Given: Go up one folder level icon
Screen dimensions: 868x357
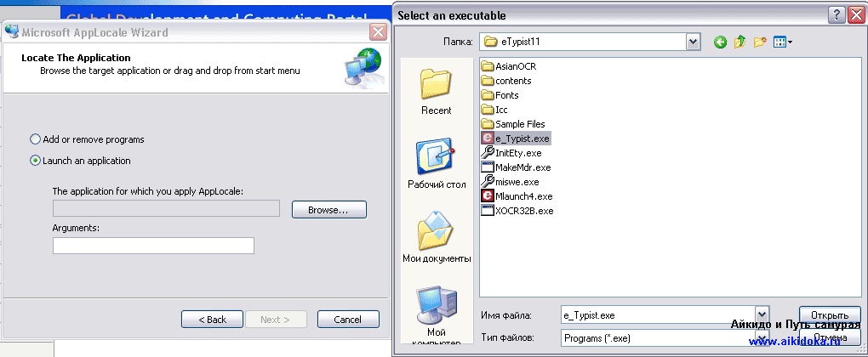Looking at the screenshot, I should 740,42.
